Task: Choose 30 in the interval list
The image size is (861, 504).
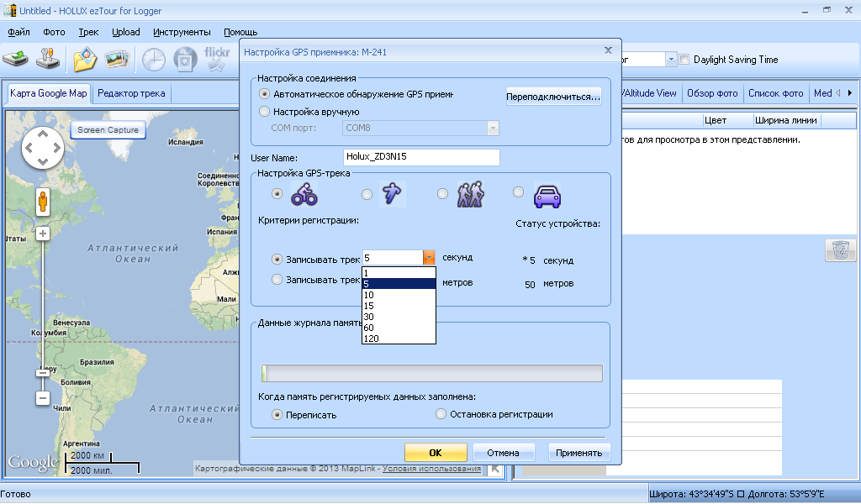Action: (399, 317)
